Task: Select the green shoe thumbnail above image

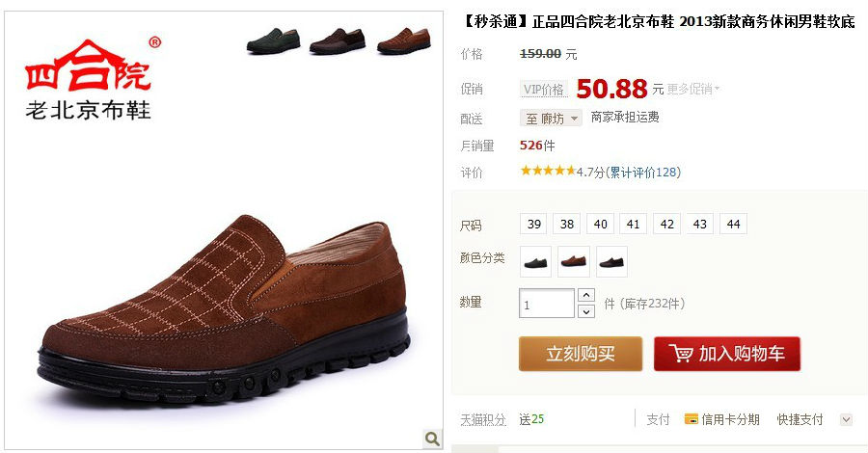Action: pos(274,40)
